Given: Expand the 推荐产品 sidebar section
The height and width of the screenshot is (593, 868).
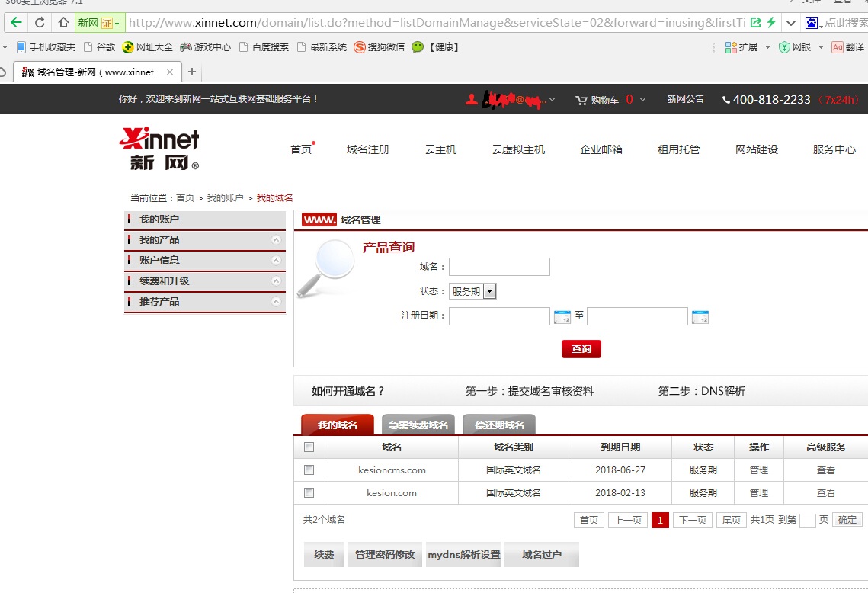Looking at the screenshot, I should click(x=276, y=301).
